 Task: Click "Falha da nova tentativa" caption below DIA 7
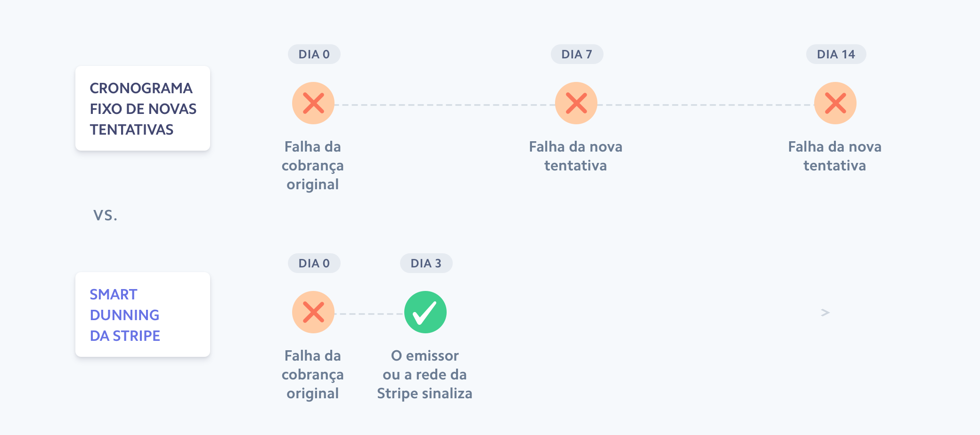coord(575,156)
